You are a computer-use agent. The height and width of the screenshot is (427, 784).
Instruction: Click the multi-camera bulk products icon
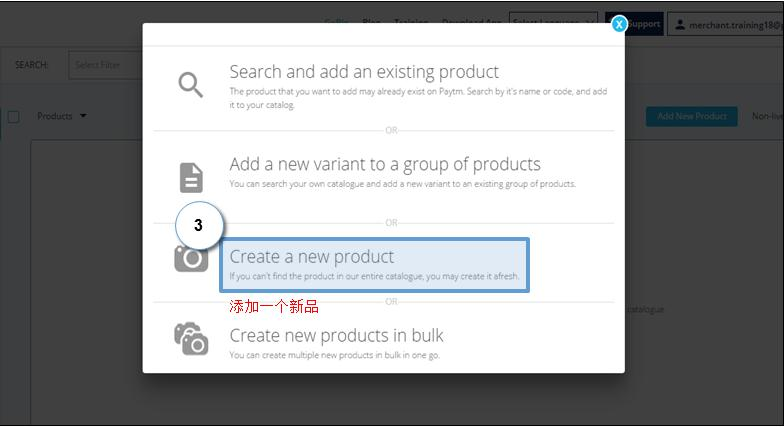[191, 339]
